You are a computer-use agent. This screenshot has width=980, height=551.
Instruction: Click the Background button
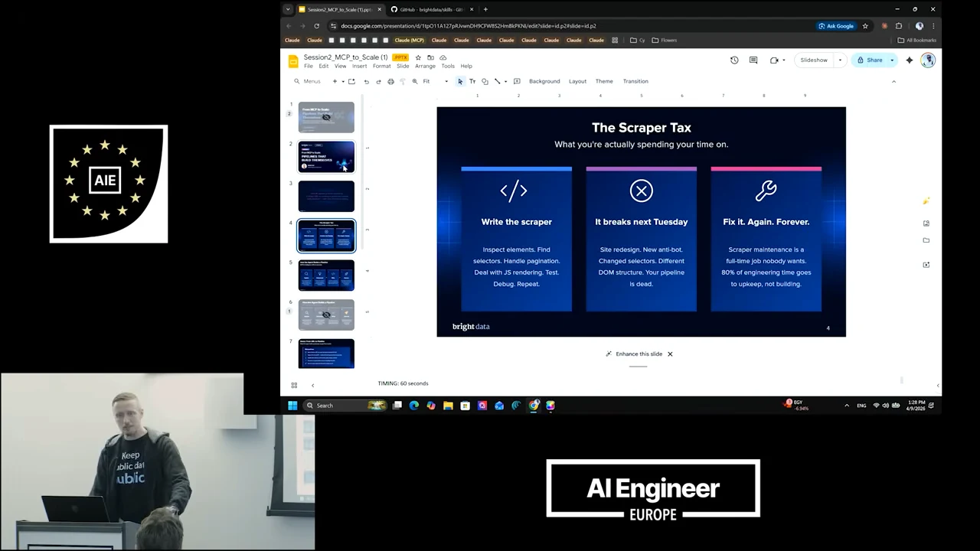(x=544, y=81)
